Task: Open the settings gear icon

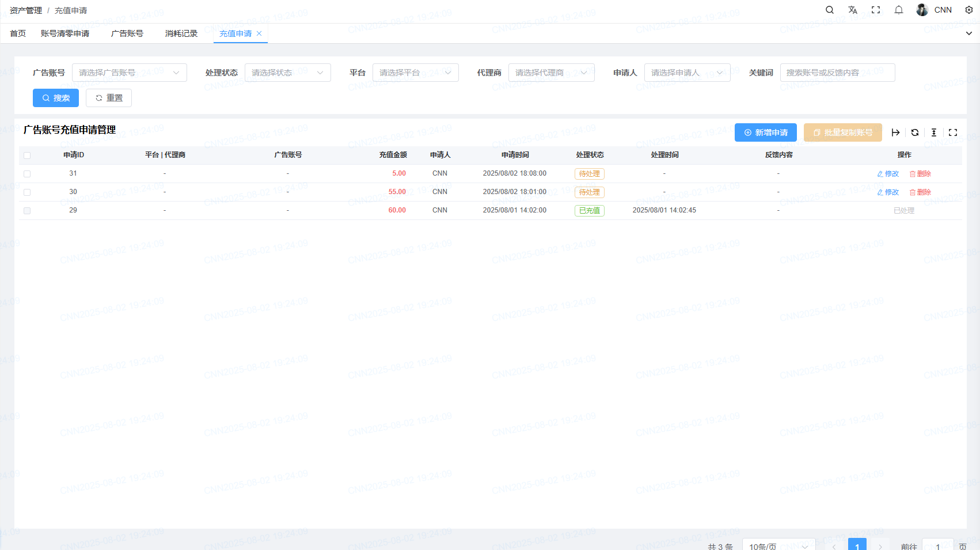Action: (x=969, y=10)
